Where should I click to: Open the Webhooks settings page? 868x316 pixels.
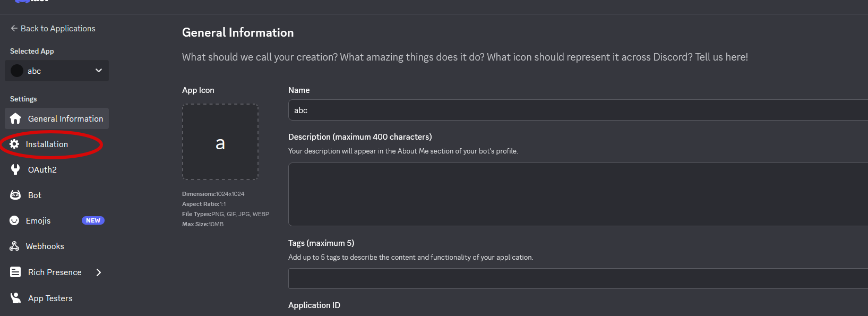[x=46, y=246]
